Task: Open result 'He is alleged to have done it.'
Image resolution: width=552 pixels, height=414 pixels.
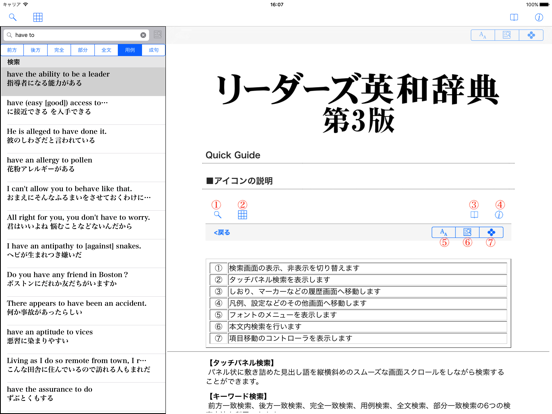Action: click(x=83, y=139)
